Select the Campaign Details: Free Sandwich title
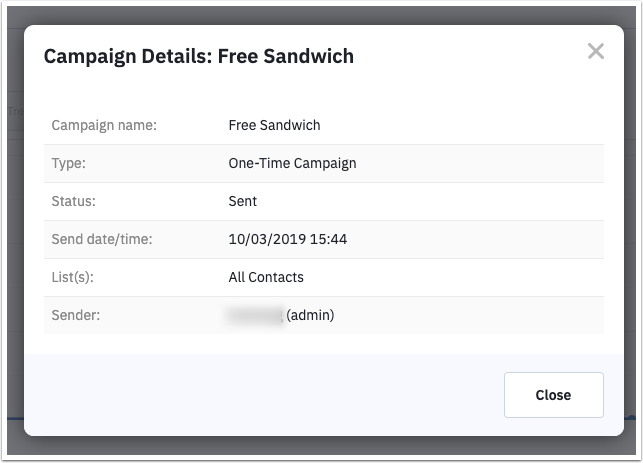This screenshot has width=643, height=463. [199, 56]
